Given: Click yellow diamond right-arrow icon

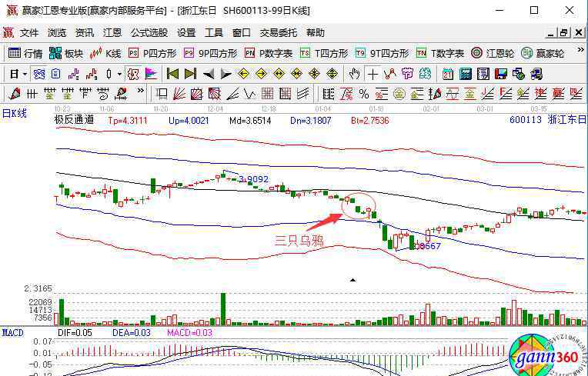Looking at the screenshot, I should click(262, 74).
